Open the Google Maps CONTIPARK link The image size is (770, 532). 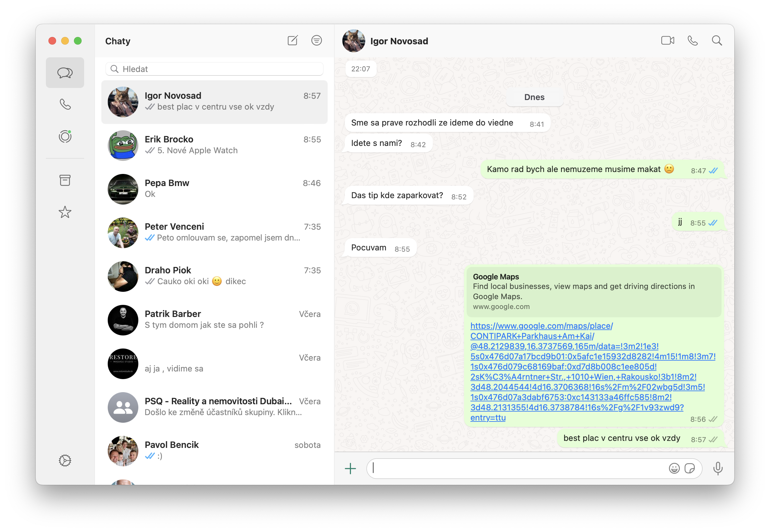592,372
